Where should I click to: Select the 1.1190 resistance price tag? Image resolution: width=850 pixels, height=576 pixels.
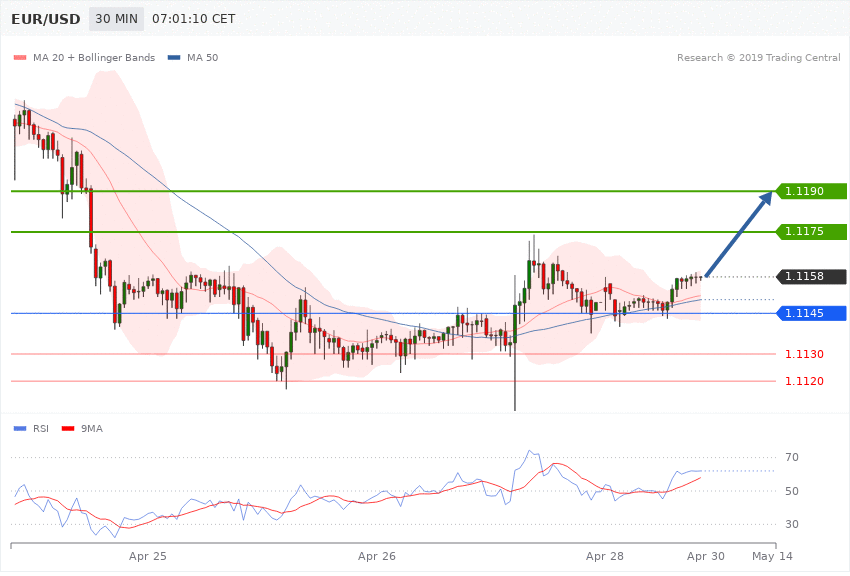pos(809,191)
